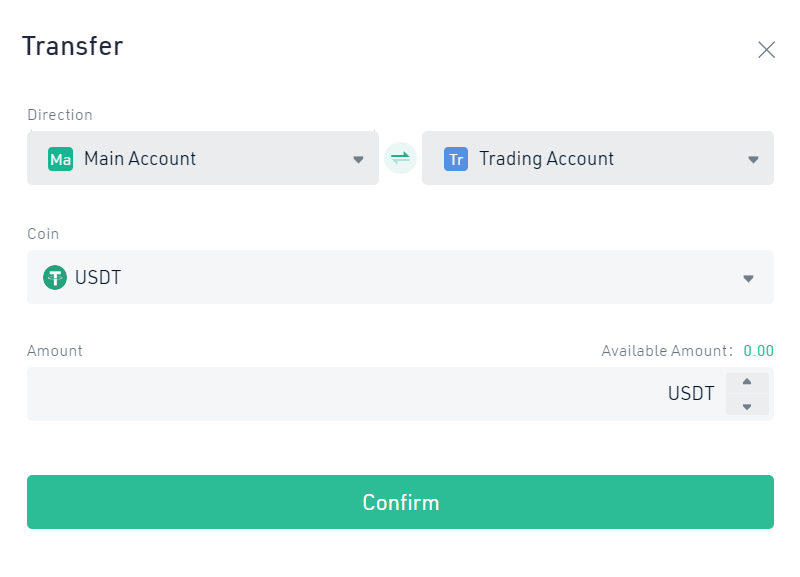Confirm the transfer

[x=401, y=502]
